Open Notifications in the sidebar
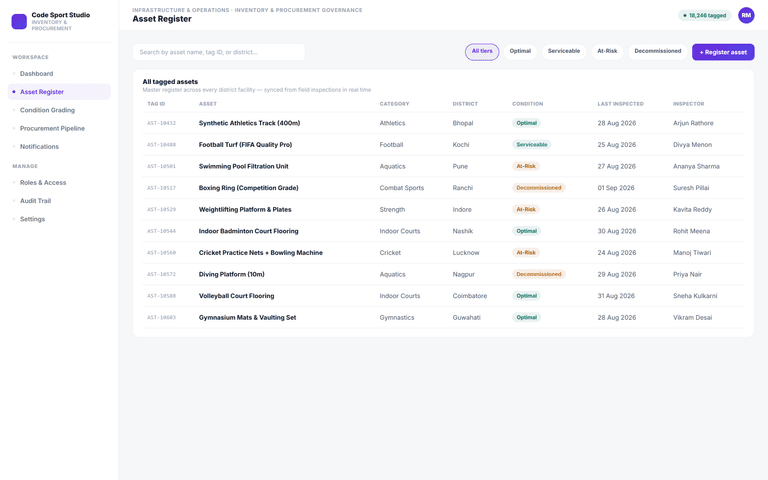 59,146
